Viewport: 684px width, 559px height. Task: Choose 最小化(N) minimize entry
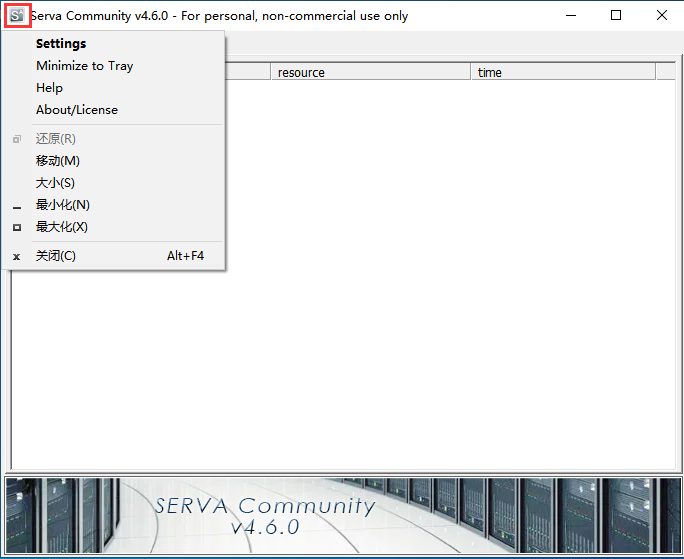(113, 205)
